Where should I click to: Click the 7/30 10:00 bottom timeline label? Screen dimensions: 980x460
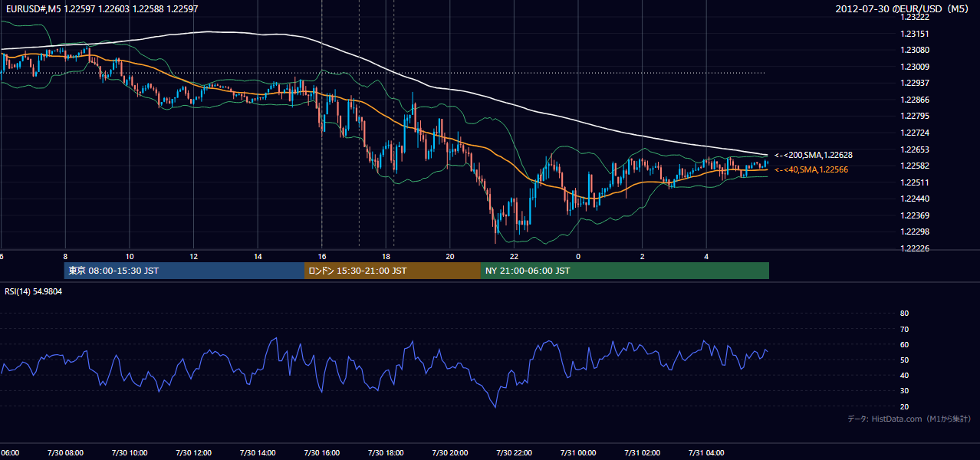tap(130, 452)
